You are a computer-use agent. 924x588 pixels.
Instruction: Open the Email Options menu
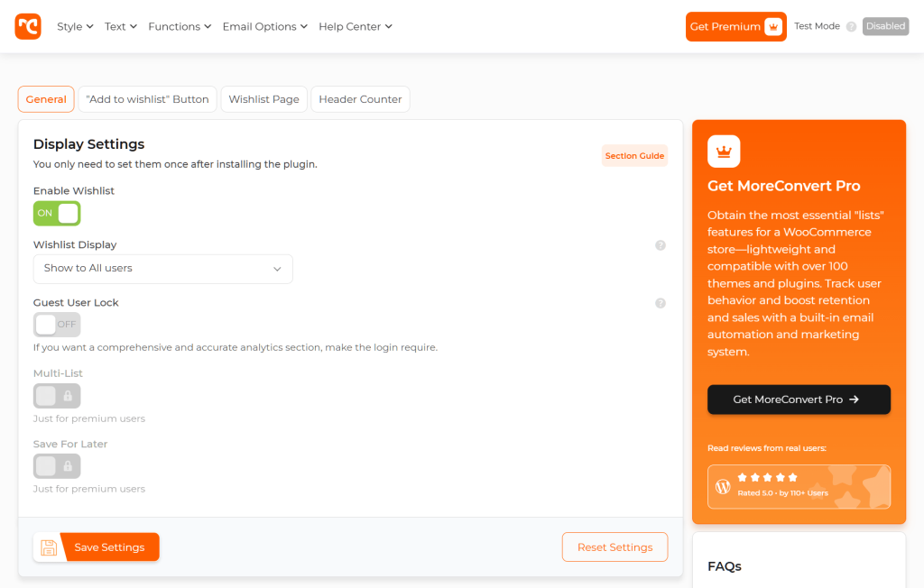pyautogui.click(x=264, y=26)
